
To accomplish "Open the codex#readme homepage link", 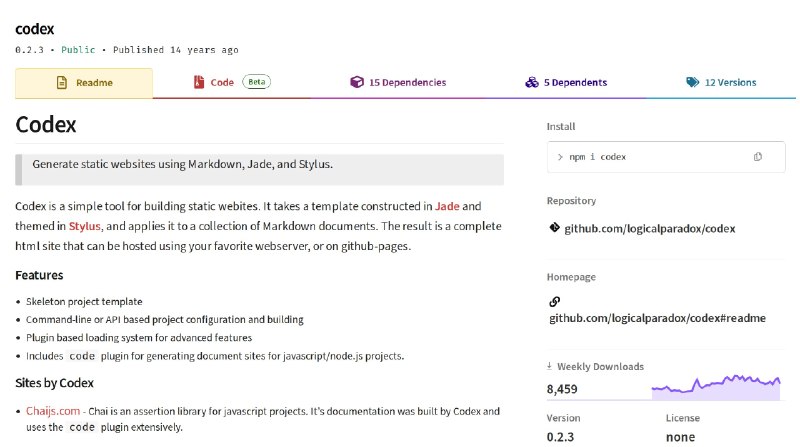I will click(657, 318).
